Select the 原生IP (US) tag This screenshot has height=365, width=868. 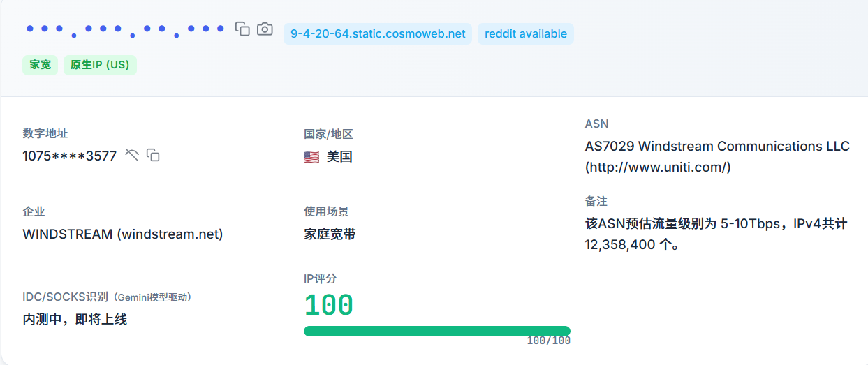100,65
